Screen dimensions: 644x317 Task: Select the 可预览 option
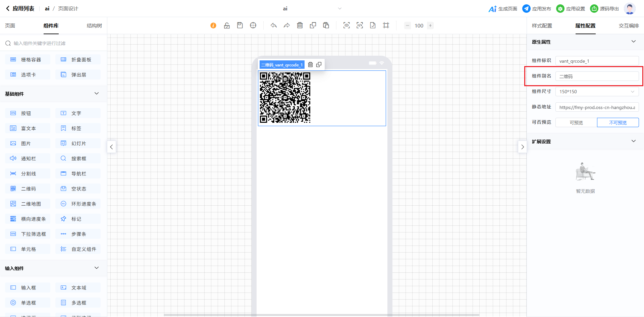(576, 123)
